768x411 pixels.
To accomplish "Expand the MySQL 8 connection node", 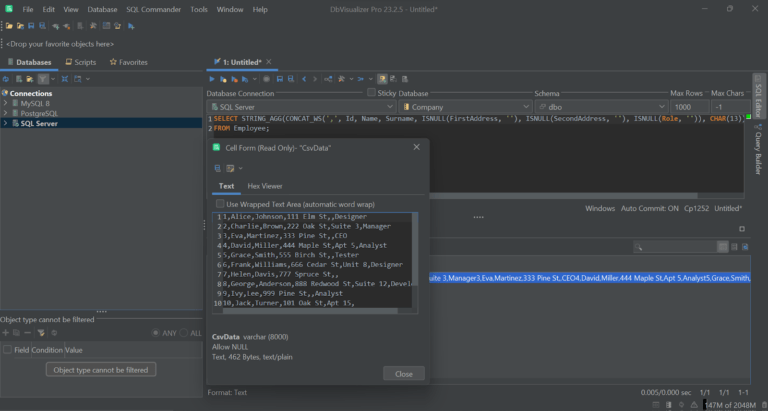I will 7,103.
